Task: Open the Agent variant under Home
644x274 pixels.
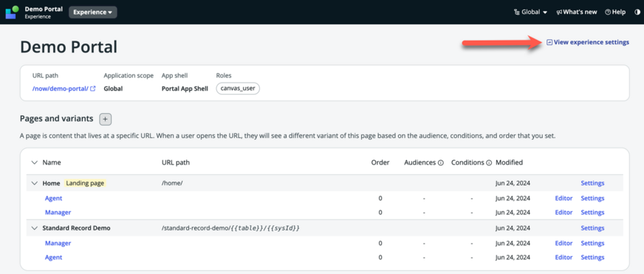Action: point(53,199)
